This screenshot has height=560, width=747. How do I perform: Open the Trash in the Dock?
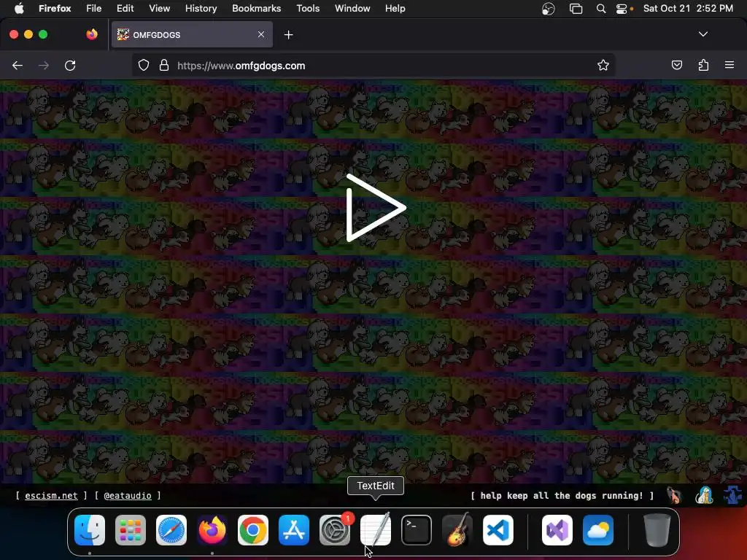point(657,530)
